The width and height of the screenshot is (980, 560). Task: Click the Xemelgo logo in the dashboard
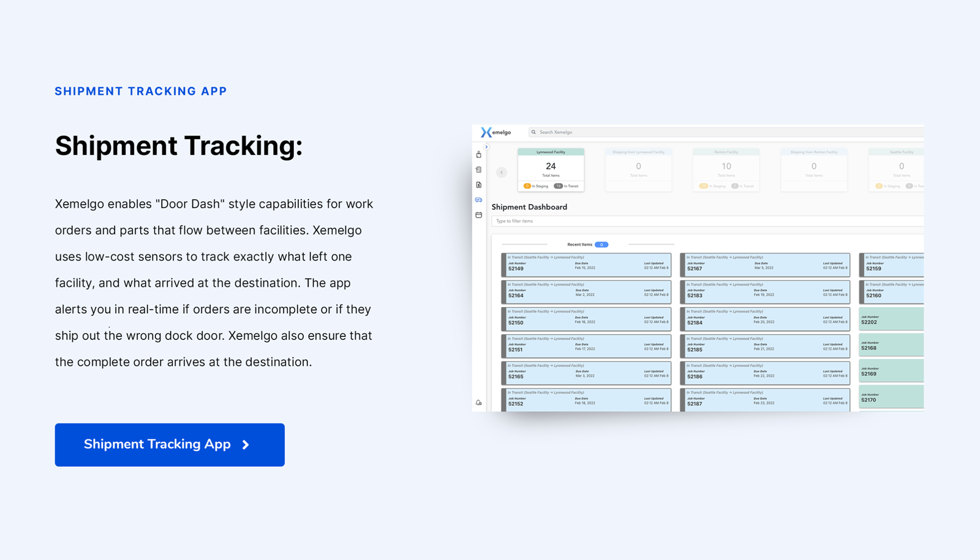click(x=496, y=132)
